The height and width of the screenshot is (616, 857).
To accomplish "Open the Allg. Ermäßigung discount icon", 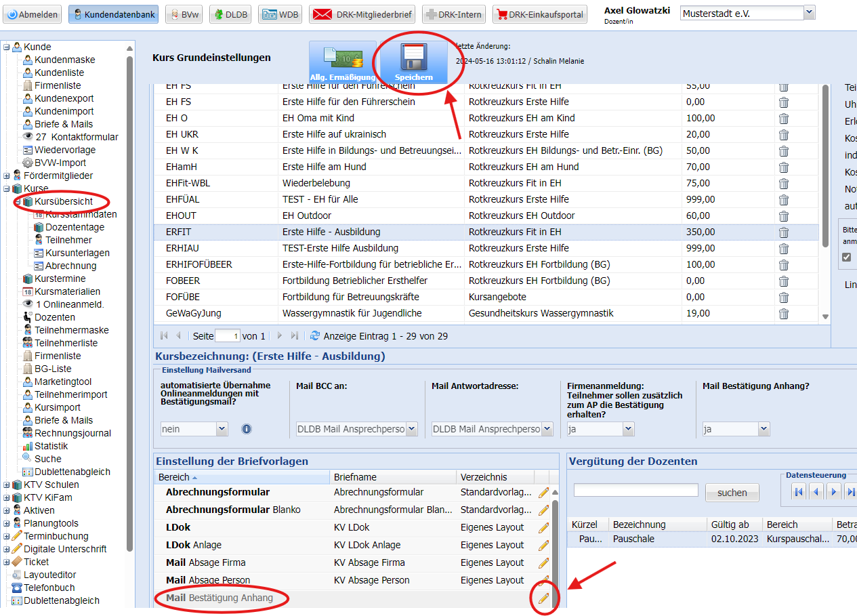I will pos(342,61).
